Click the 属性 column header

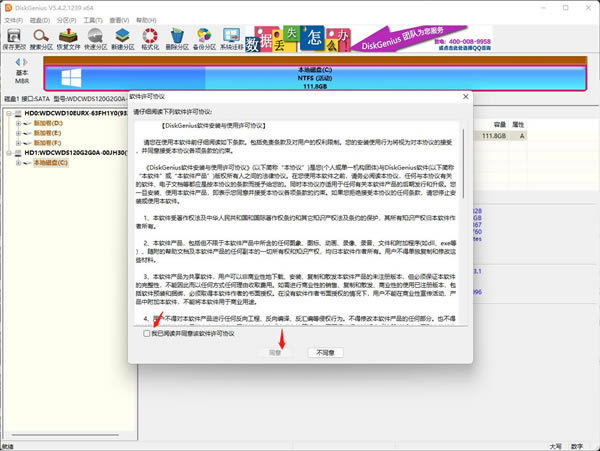pos(518,125)
